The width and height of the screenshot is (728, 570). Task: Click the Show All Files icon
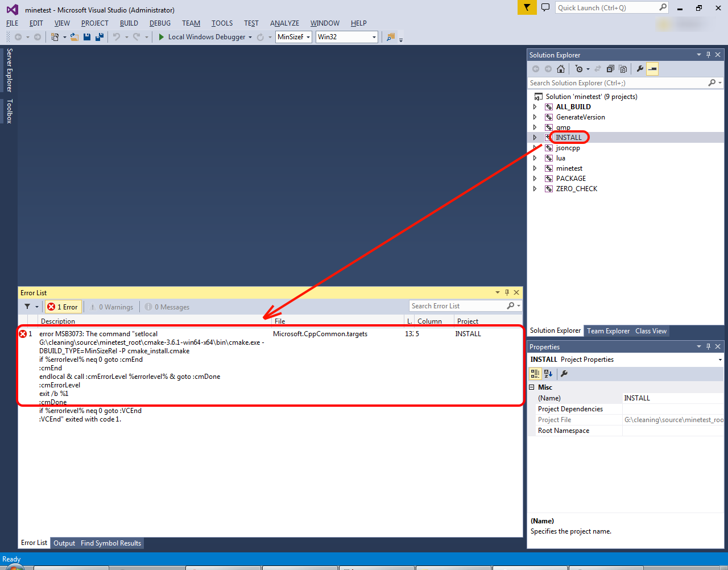point(623,69)
